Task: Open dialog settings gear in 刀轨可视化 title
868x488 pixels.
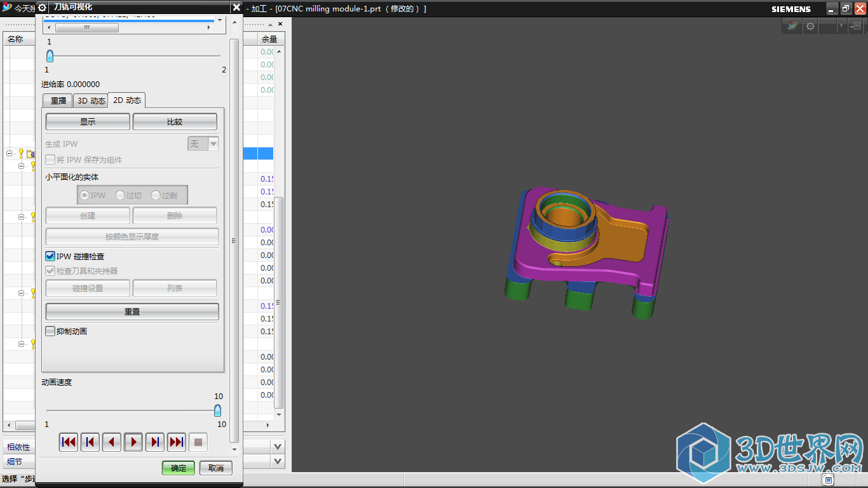Action: 43,7
